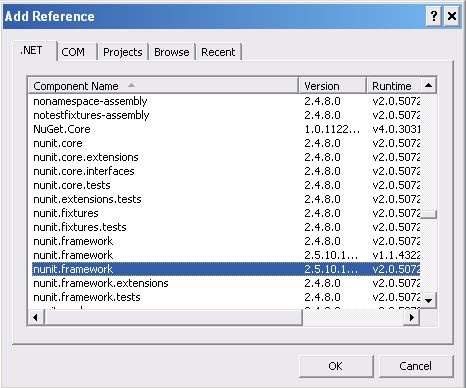The width and height of the screenshot is (466, 388).
Task: Click the highlighted nunit.framework row
Action: pyautogui.click(x=226, y=269)
